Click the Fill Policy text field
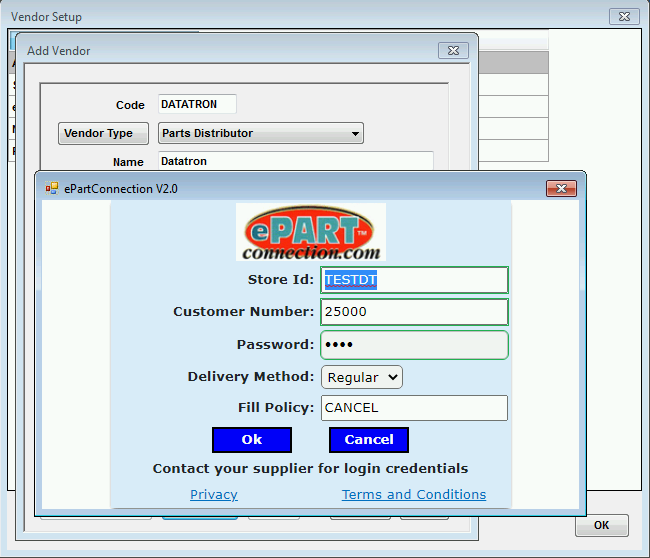650x558 pixels. click(414, 408)
